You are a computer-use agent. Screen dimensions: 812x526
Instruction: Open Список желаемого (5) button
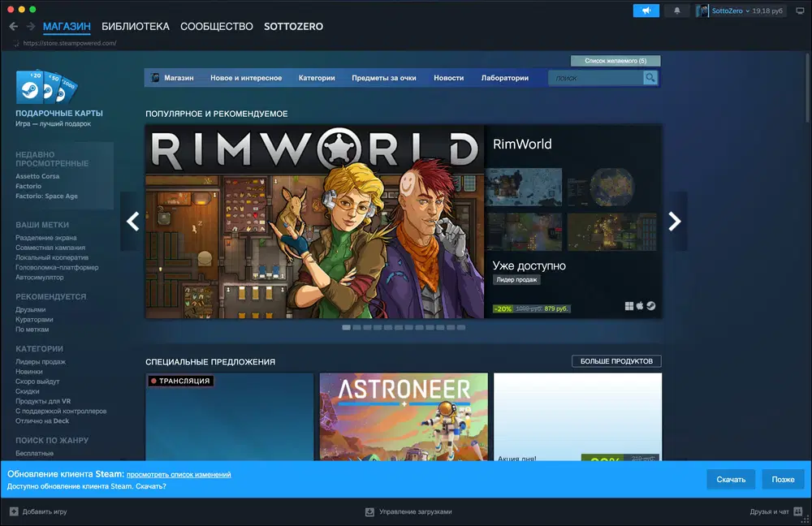coord(615,61)
